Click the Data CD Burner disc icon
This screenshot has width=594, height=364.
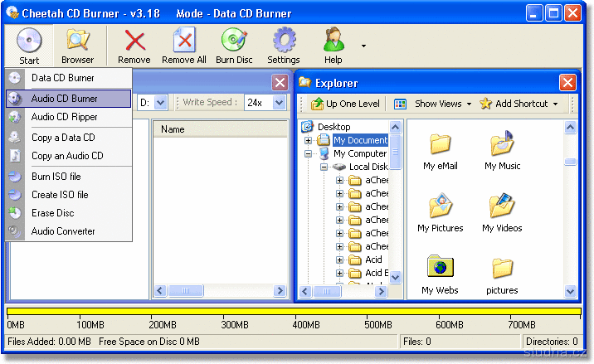[15, 78]
